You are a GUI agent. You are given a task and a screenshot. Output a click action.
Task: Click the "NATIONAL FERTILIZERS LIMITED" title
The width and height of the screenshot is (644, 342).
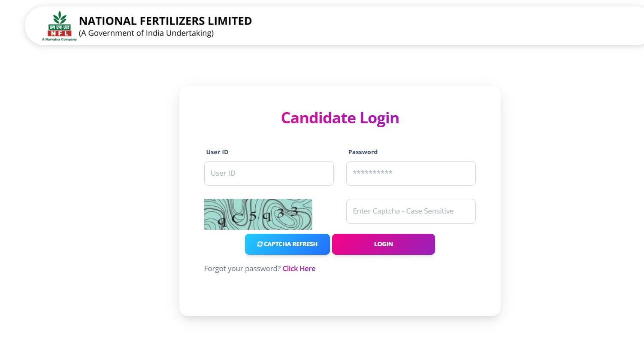(x=165, y=21)
